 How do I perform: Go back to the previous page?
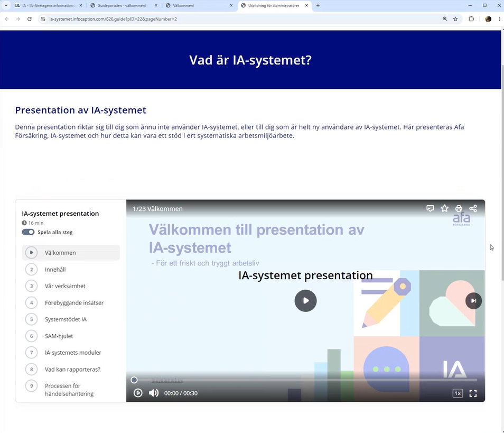7,19
